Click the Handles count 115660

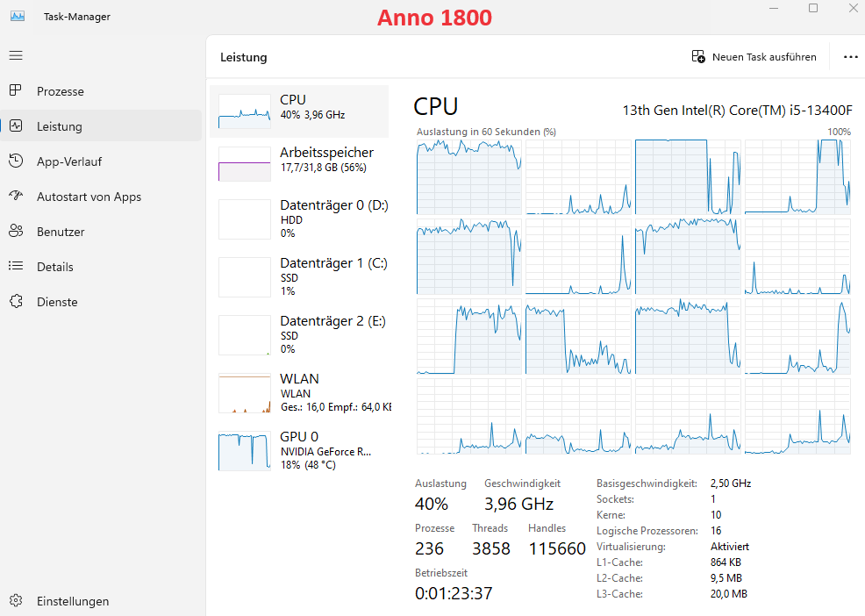557,548
